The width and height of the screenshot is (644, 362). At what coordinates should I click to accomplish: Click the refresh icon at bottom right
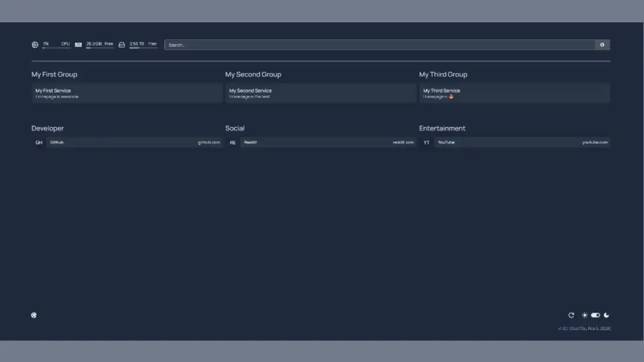571,315
